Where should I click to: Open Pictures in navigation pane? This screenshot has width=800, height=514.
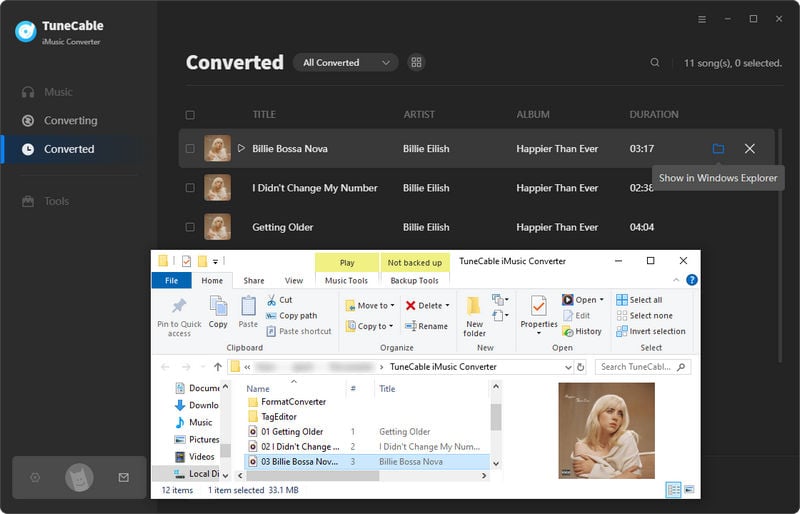click(197, 439)
